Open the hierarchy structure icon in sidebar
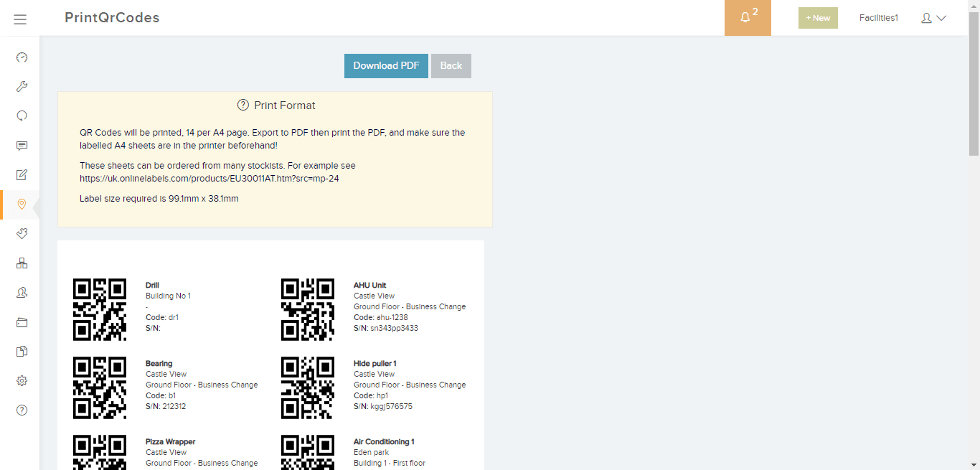This screenshot has height=470, width=980. point(22,263)
